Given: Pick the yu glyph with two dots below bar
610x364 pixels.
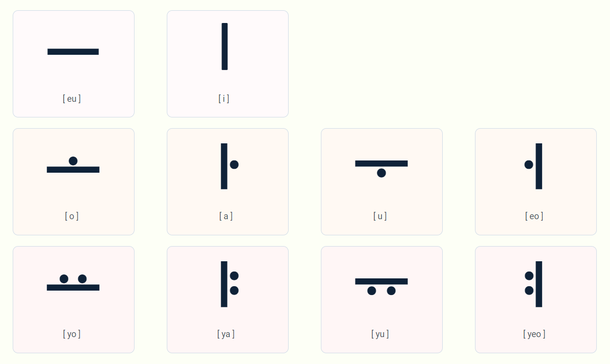Looking at the screenshot, I should (382, 287).
